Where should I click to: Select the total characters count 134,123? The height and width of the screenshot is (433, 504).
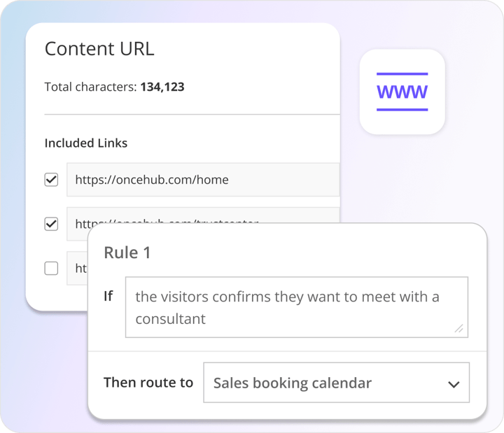(162, 87)
